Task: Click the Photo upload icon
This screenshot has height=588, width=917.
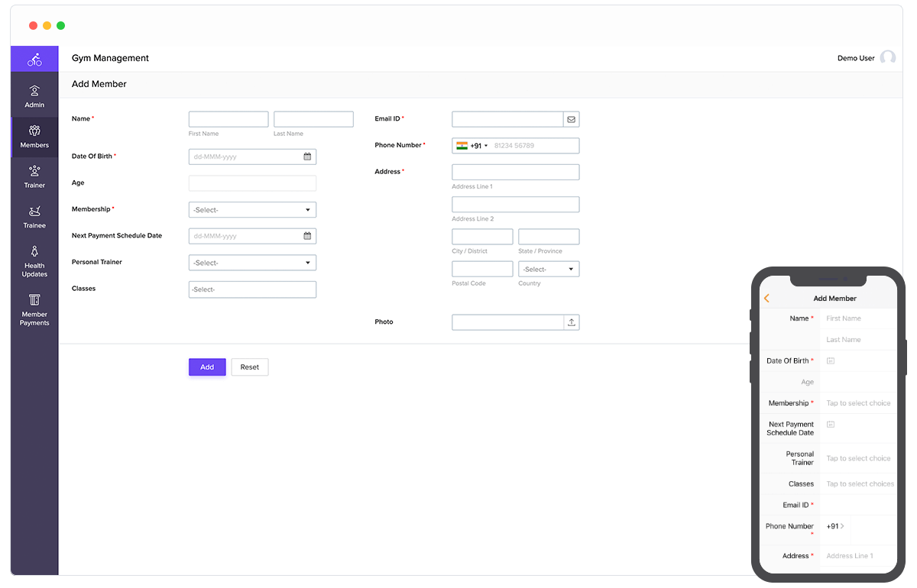Action: click(x=571, y=322)
